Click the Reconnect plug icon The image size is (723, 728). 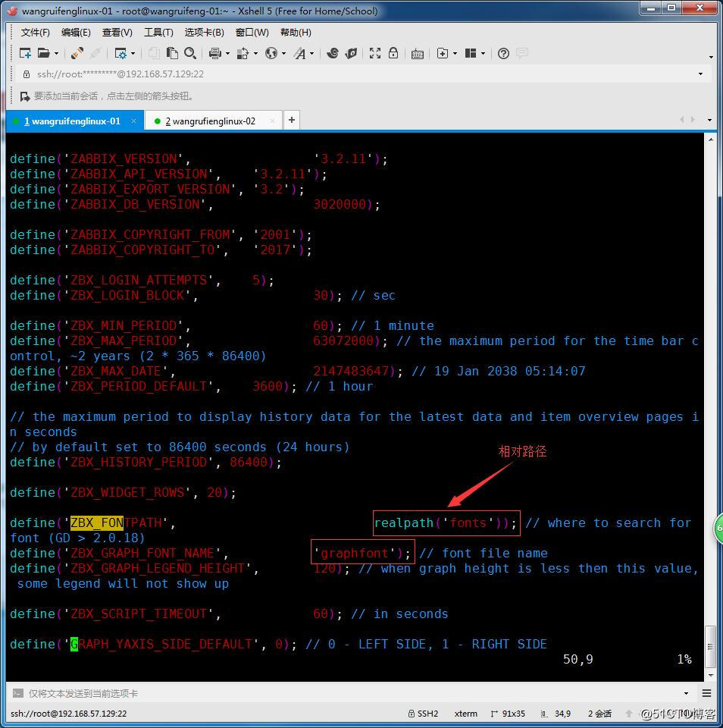tap(77, 53)
